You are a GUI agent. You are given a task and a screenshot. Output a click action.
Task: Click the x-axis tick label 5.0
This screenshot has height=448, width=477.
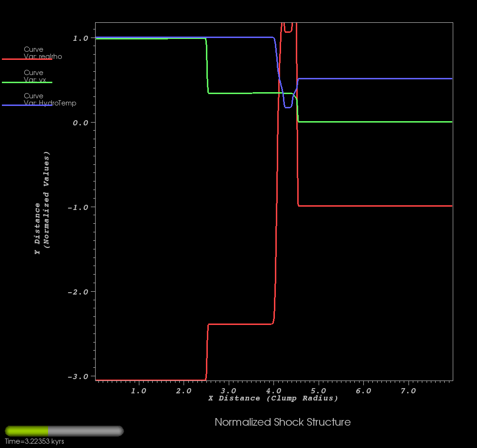[319, 391]
